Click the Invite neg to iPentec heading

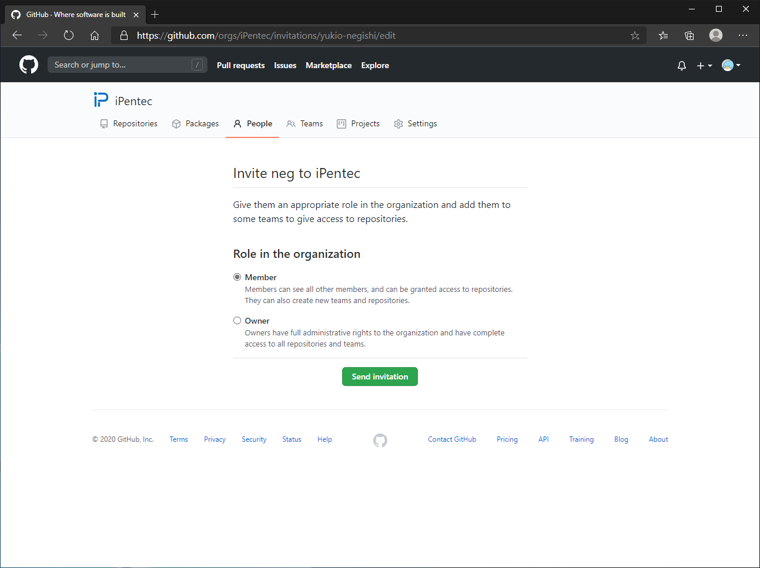[297, 173]
